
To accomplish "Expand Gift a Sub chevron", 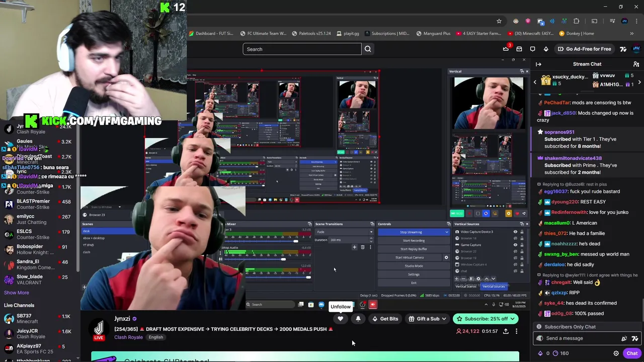I will coord(444,319).
